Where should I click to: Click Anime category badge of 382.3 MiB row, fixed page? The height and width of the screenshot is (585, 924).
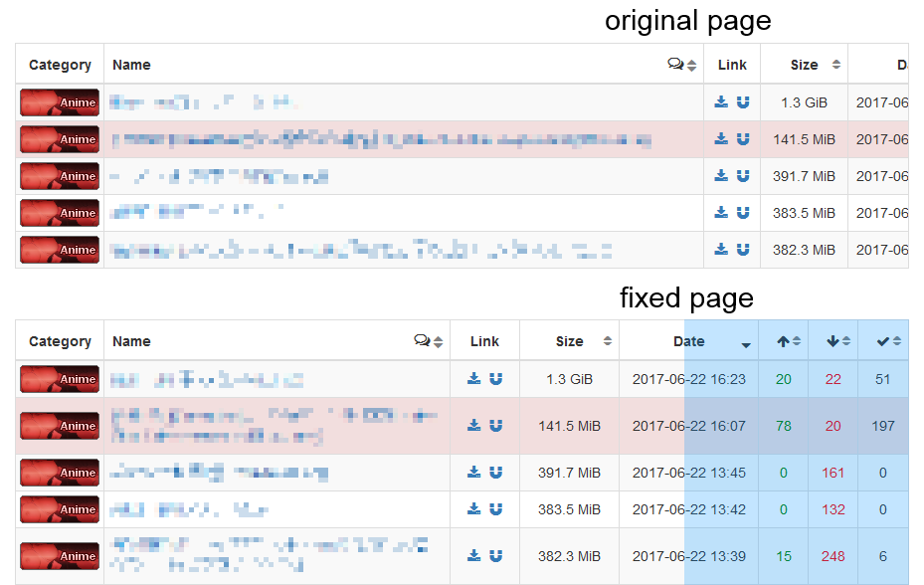[60, 556]
